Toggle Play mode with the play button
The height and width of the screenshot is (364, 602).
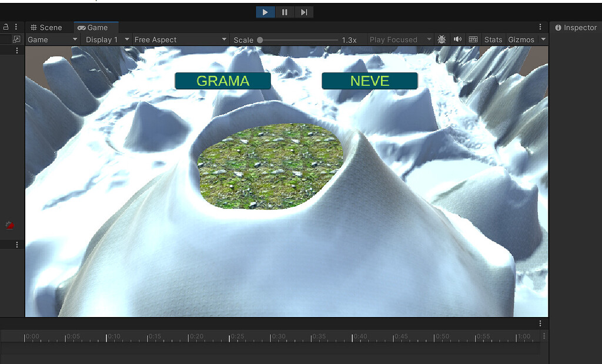click(x=265, y=12)
